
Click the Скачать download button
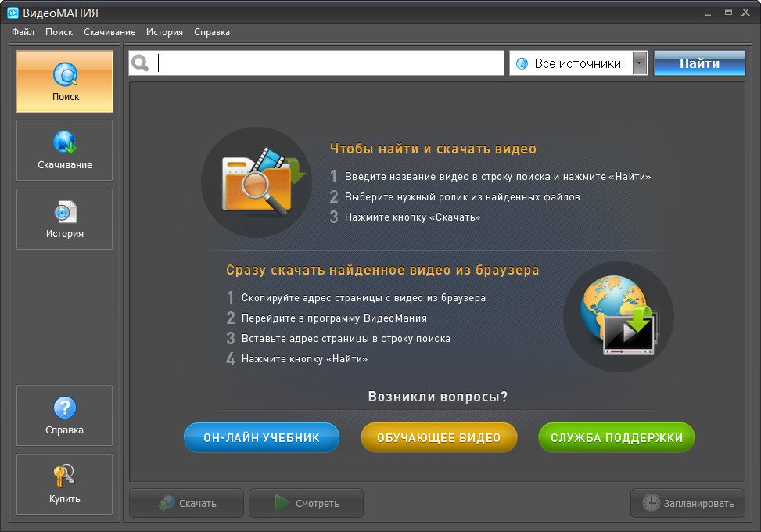coord(186,503)
